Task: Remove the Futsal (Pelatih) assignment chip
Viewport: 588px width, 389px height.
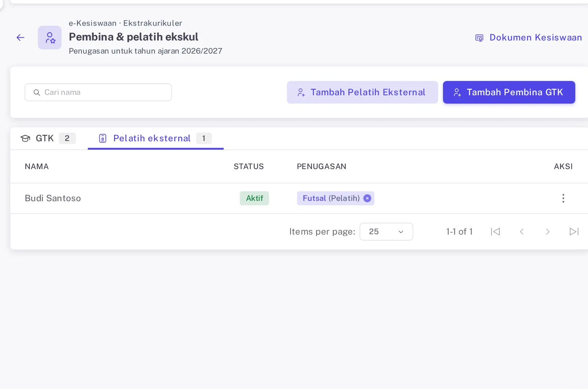Action: (x=367, y=198)
